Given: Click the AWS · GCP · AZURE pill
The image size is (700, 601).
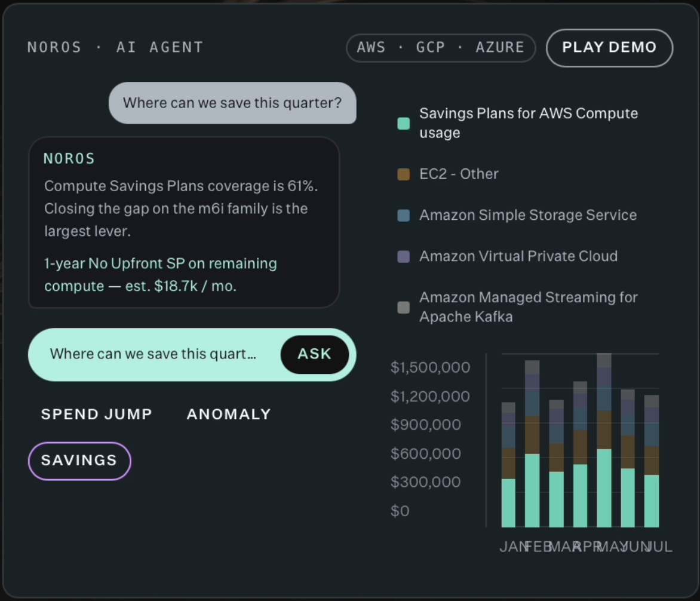Looking at the screenshot, I should [441, 48].
